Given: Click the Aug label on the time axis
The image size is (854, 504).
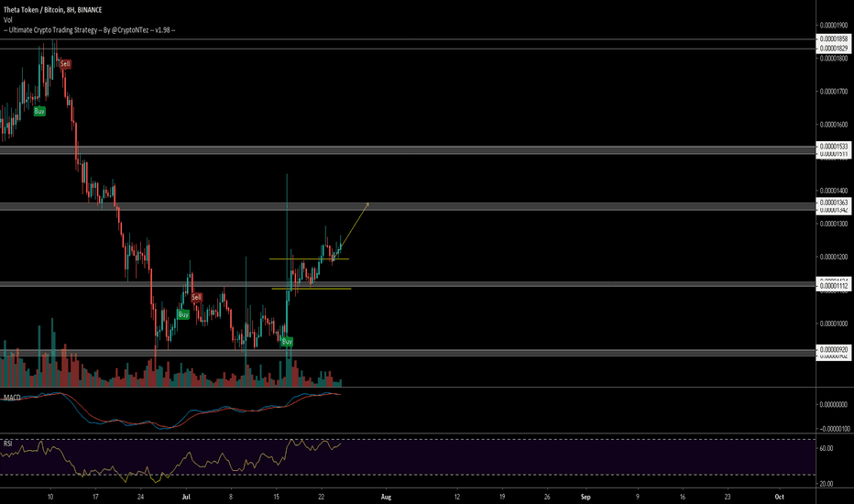Looking at the screenshot, I should tap(386, 497).
